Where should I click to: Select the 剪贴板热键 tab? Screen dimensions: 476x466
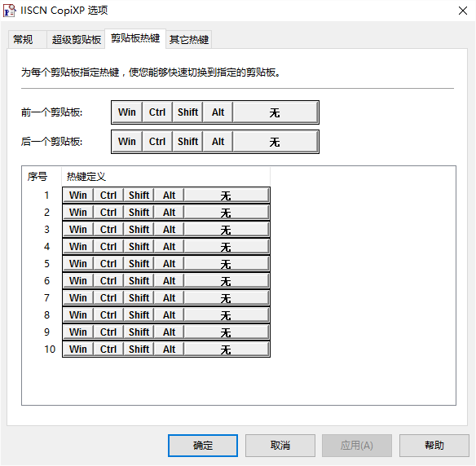pyautogui.click(x=135, y=38)
